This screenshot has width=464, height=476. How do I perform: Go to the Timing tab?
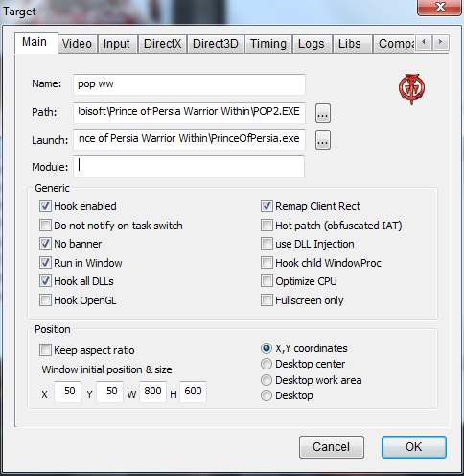click(268, 44)
